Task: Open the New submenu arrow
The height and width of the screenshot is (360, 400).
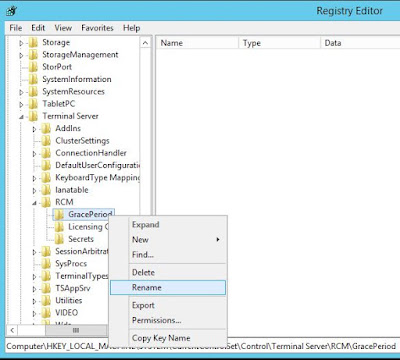Action: pos(218,239)
